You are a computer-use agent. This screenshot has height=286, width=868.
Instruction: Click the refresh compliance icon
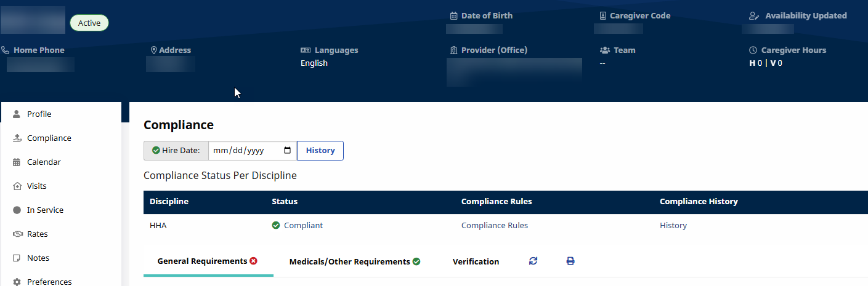[533, 261]
